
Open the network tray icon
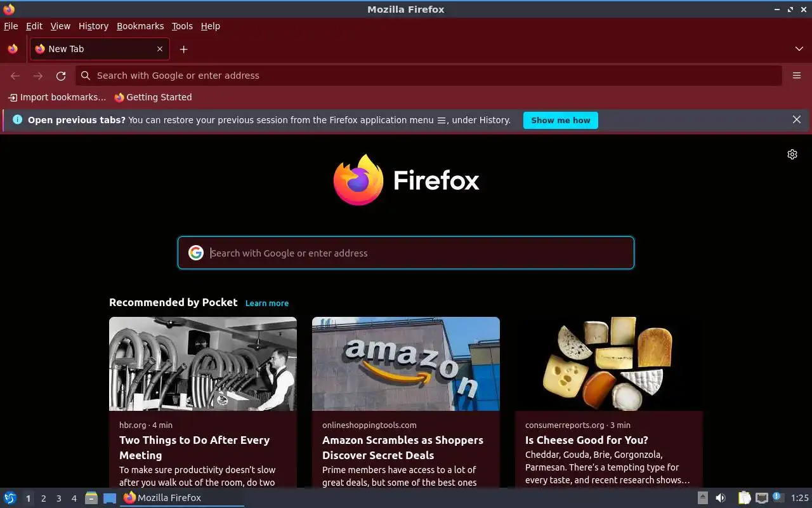[x=762, y=498]
